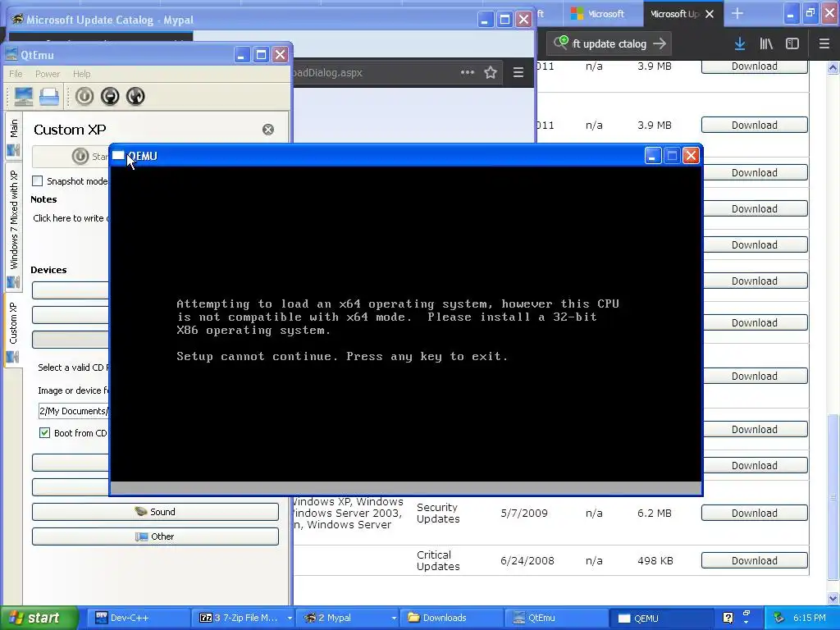Open the File menu in QtEmu
Viewport: 840px width, 630px height.
pos(16,74)
